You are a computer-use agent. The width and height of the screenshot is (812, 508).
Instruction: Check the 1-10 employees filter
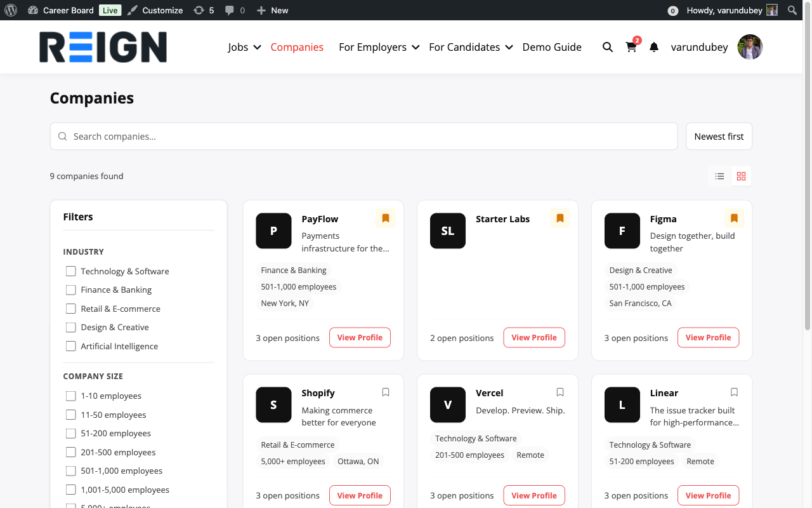point(71,396)
